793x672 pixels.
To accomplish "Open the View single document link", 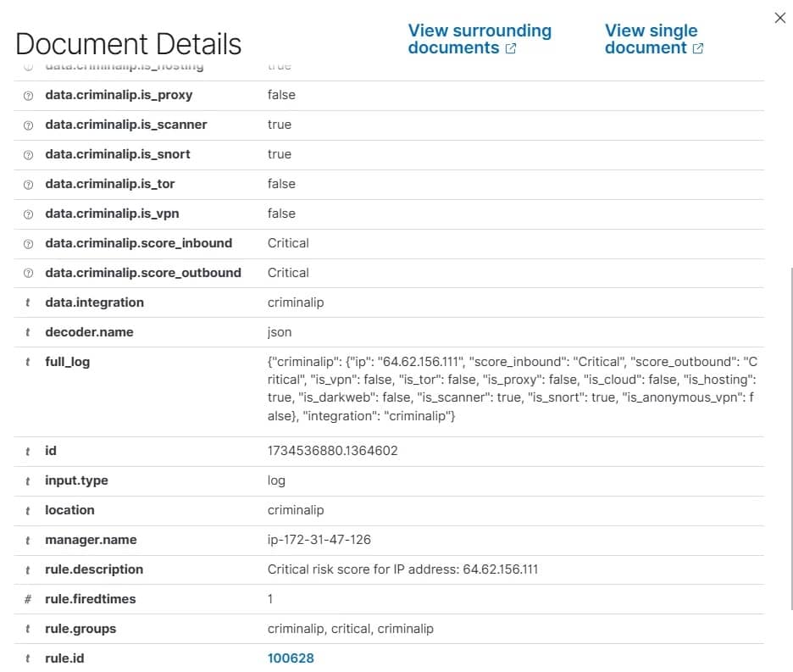I will (x=651, y=39).
